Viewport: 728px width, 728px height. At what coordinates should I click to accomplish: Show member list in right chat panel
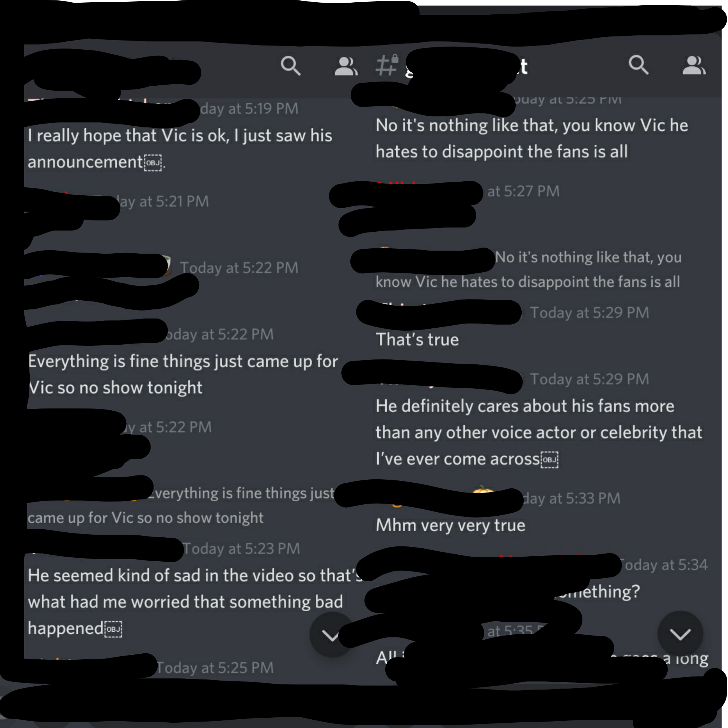click(694, 65)
